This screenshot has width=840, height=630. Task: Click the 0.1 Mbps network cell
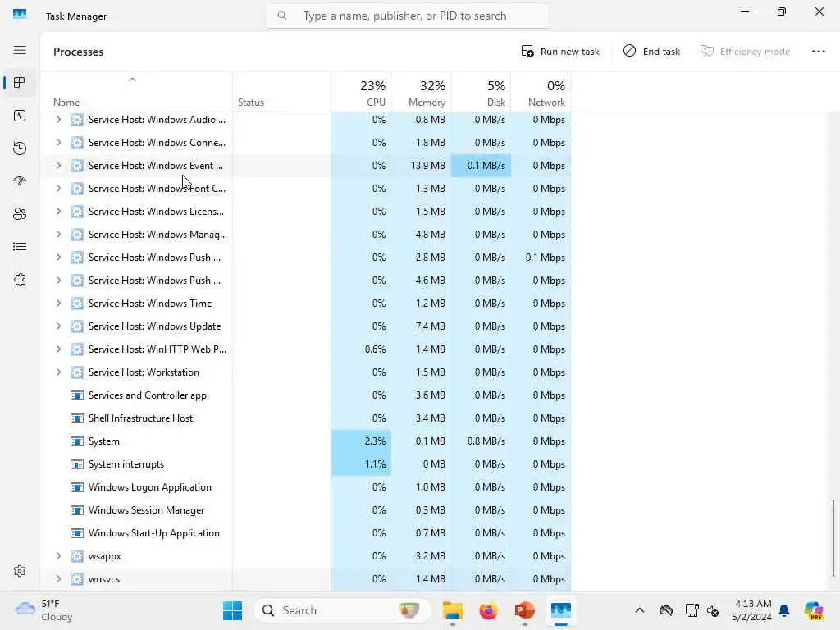pyautogui.click(x=541, y=258)
